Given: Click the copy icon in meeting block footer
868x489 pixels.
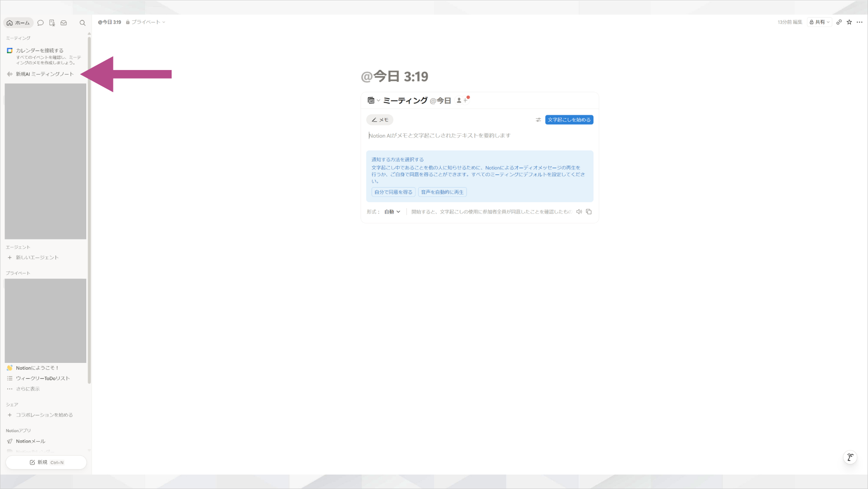Looking at the screenshot, I should point(589,212).
